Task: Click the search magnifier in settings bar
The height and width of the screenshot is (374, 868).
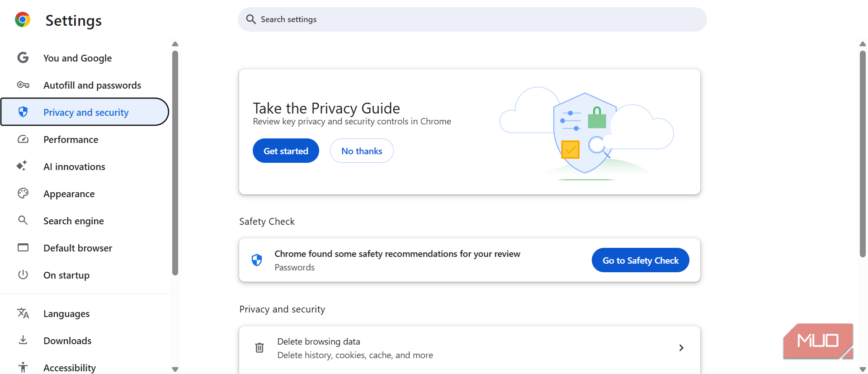Action: [x=251, y=19]
